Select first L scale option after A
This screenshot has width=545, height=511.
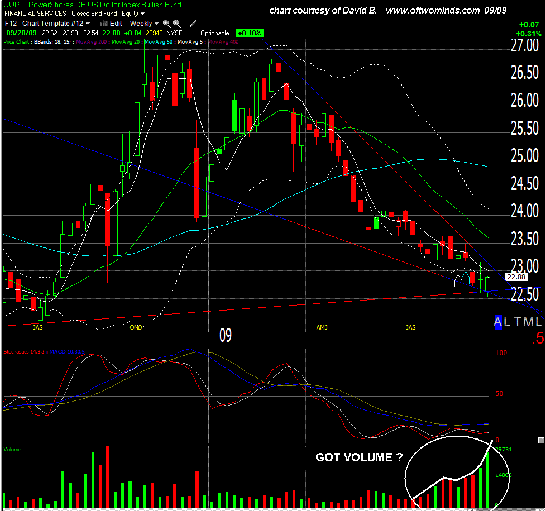point(507,322)
